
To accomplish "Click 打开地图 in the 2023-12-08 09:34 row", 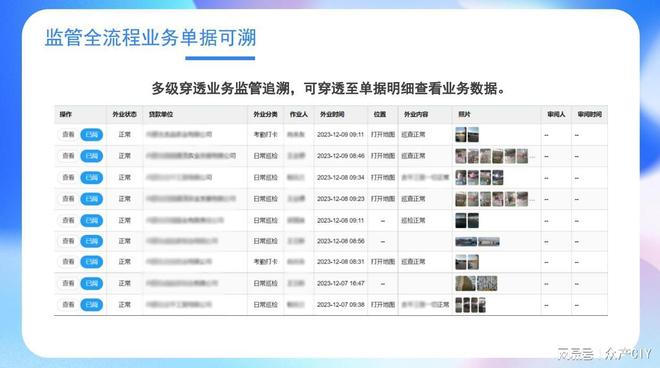I will 383,178.
